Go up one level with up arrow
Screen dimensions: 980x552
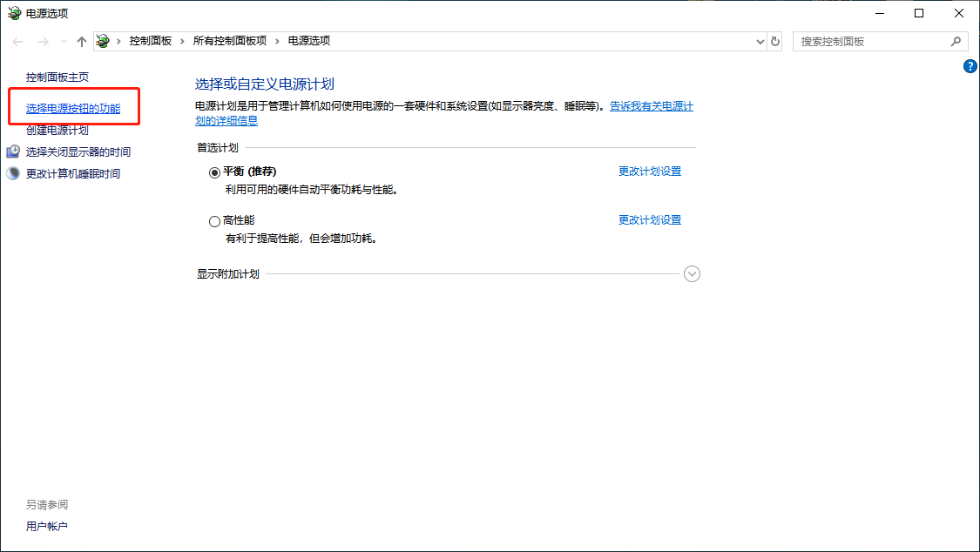pos(82,41)
